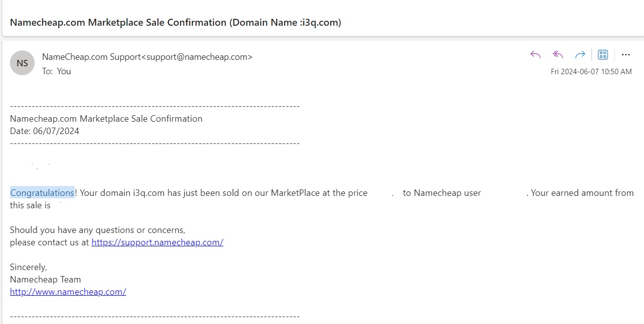Click the "Sincerely," closing text
The width and height of the screenshot is (644, 324).
(29, 267)
